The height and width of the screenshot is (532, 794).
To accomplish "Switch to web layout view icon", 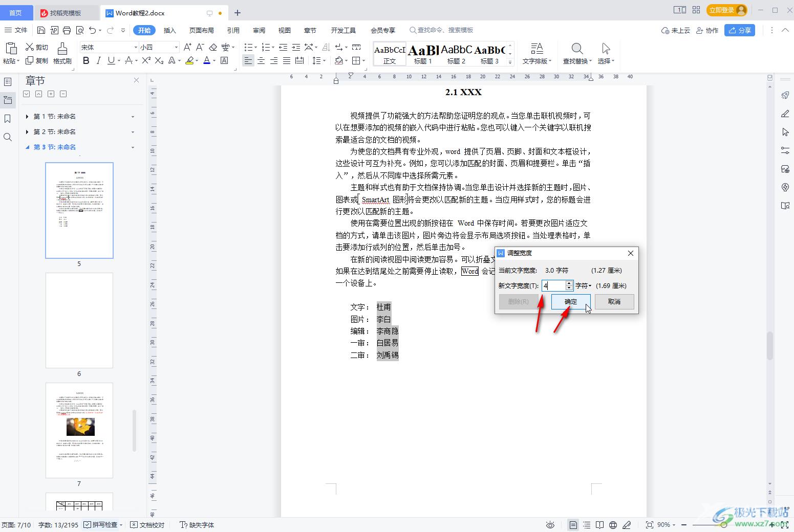I will tap(613, 525).
